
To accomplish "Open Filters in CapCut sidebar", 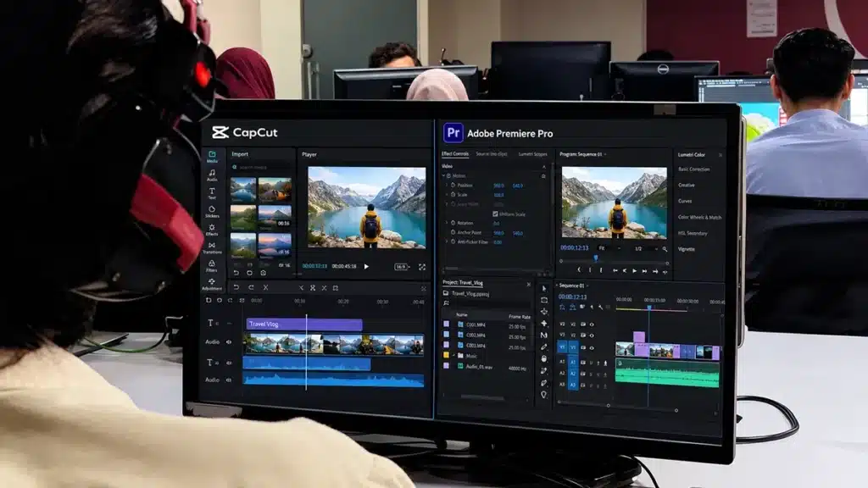I will click(212, 266).
